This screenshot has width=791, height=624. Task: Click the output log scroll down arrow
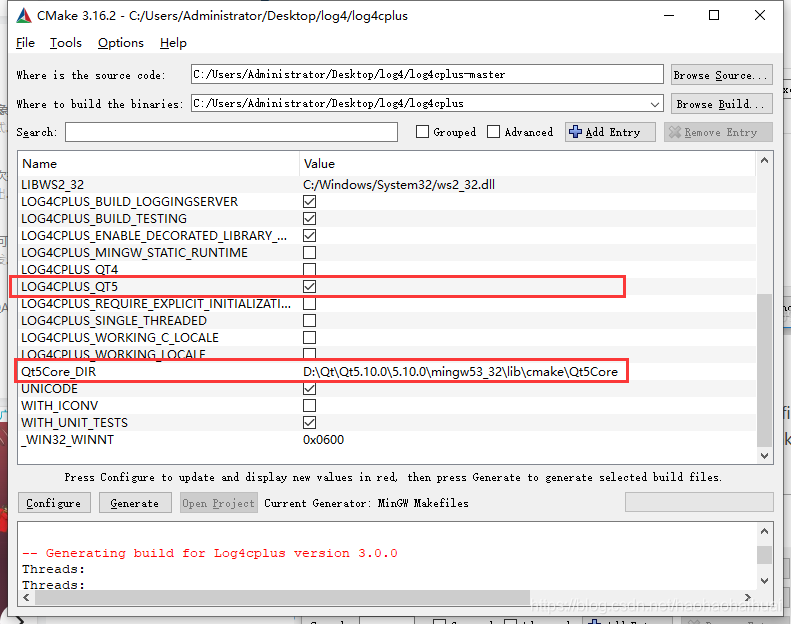764,580
